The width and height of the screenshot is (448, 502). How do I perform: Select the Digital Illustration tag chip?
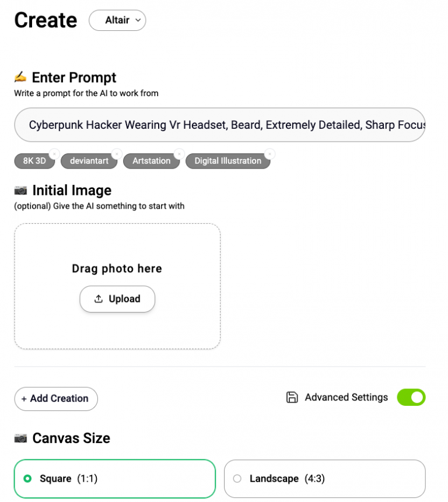coord(228,161)
